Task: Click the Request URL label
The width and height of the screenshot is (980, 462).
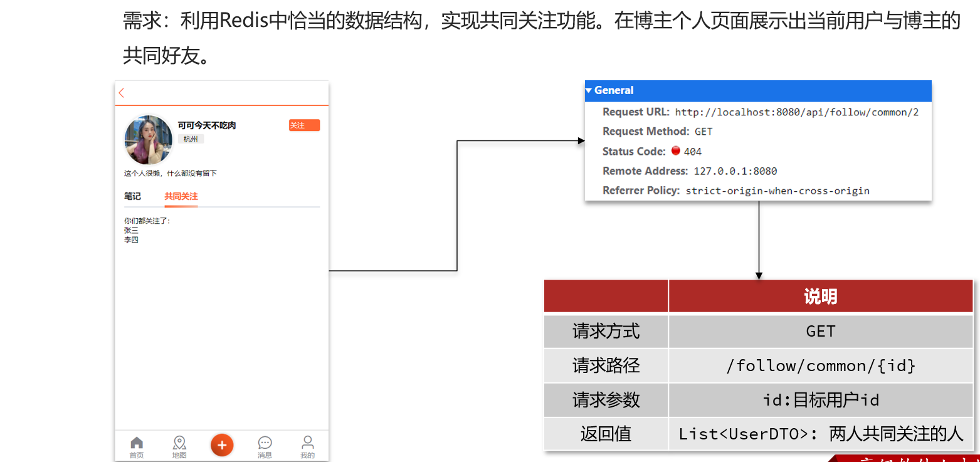Action: (636, 112)
